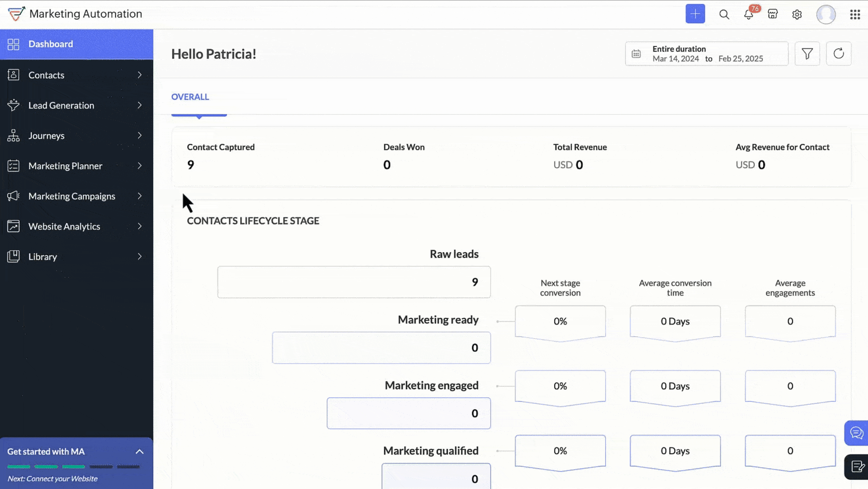Open the Marketing Planner menu item
Screen dimensions: 868x489
[77, 166]
